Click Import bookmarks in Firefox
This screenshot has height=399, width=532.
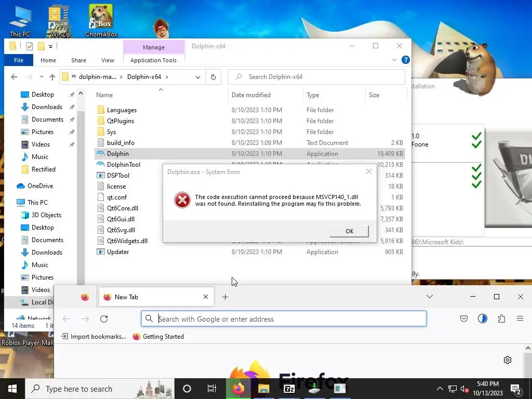click(94, 337)
